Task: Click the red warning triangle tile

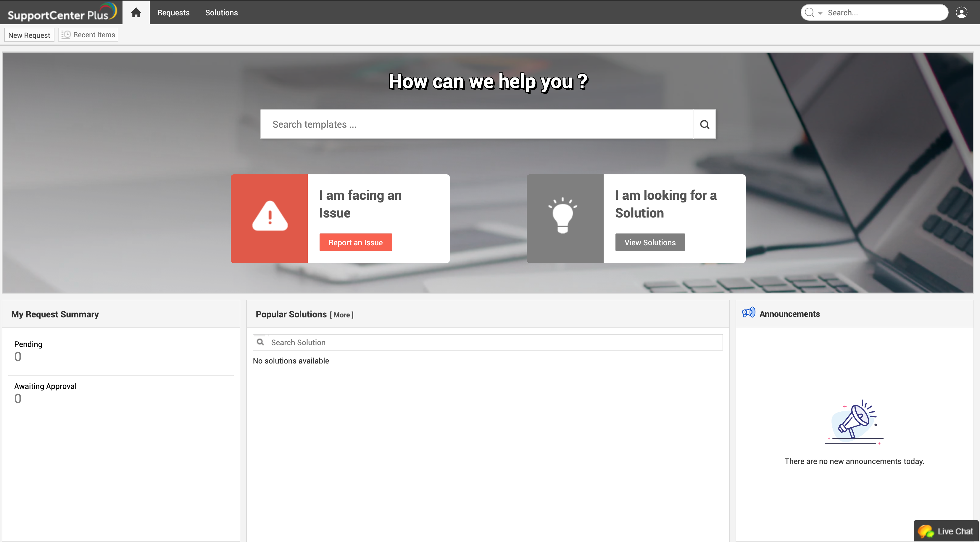Action: click(269, 219)
